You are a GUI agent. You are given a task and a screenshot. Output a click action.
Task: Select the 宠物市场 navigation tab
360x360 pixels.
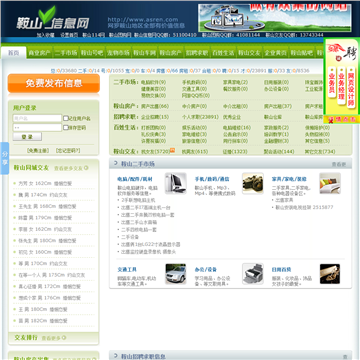click(x=118, y=53)
